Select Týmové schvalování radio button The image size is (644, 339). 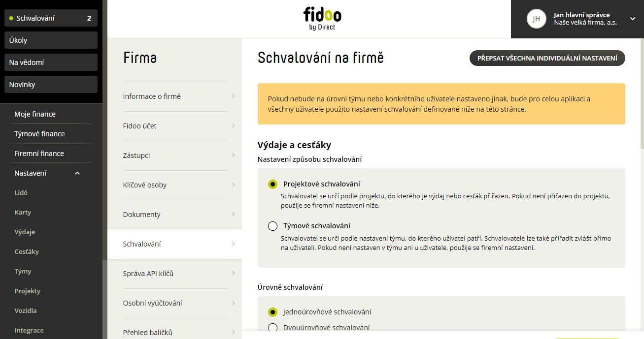272,226
